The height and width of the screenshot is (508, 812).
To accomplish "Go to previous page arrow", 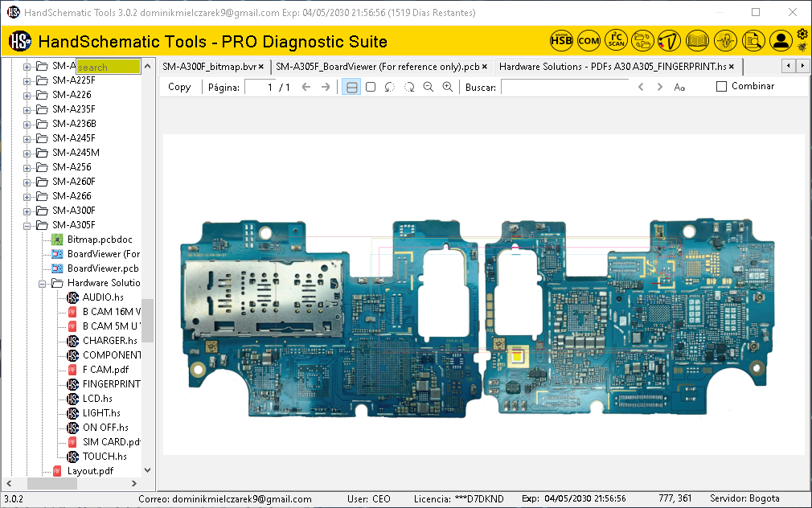I will point(306,87).
